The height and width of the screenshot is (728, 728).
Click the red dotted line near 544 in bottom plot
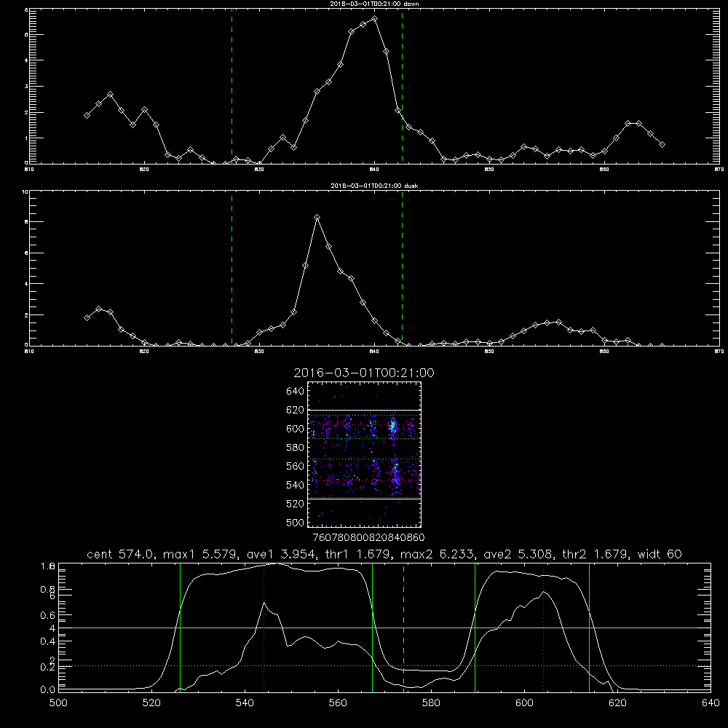pos(264,627)
